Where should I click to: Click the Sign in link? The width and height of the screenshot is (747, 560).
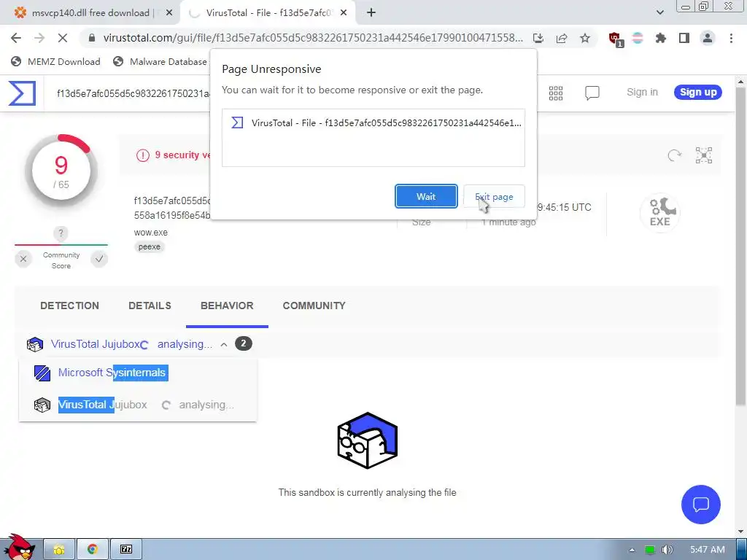tap(642, 93)
